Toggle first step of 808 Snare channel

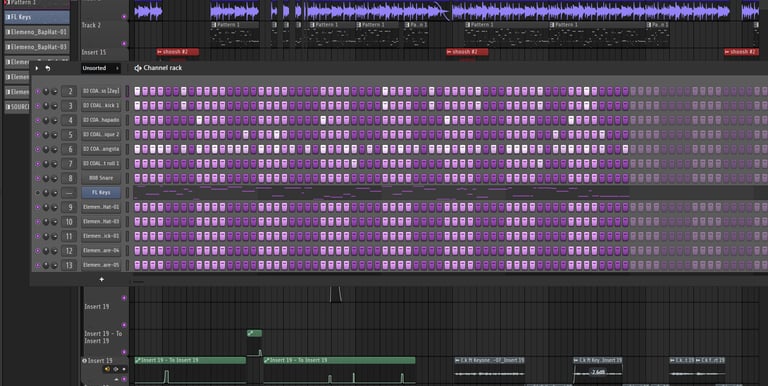137,178
